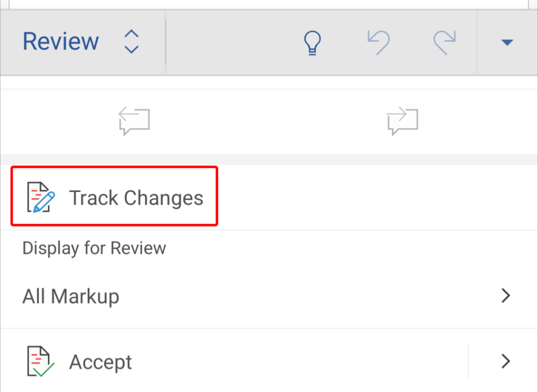Click the Redo arrow icon
The image size is (538, 392).
point(444,43)
